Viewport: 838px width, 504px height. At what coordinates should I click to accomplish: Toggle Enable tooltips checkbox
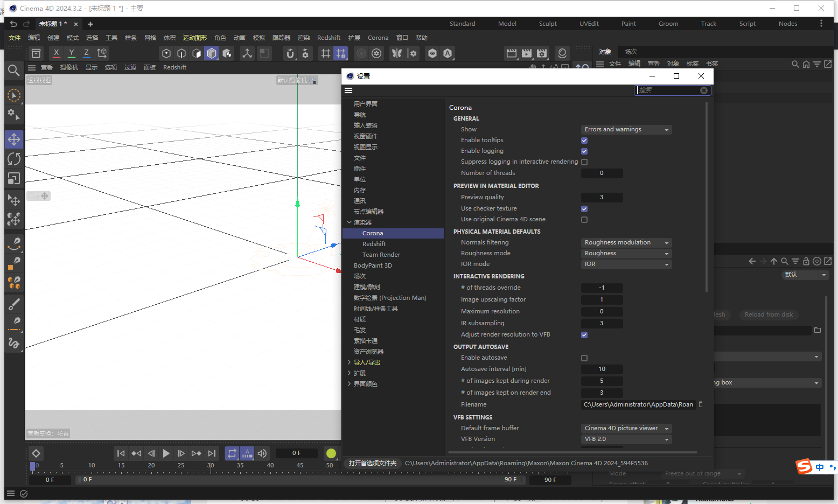pos(584,141)
